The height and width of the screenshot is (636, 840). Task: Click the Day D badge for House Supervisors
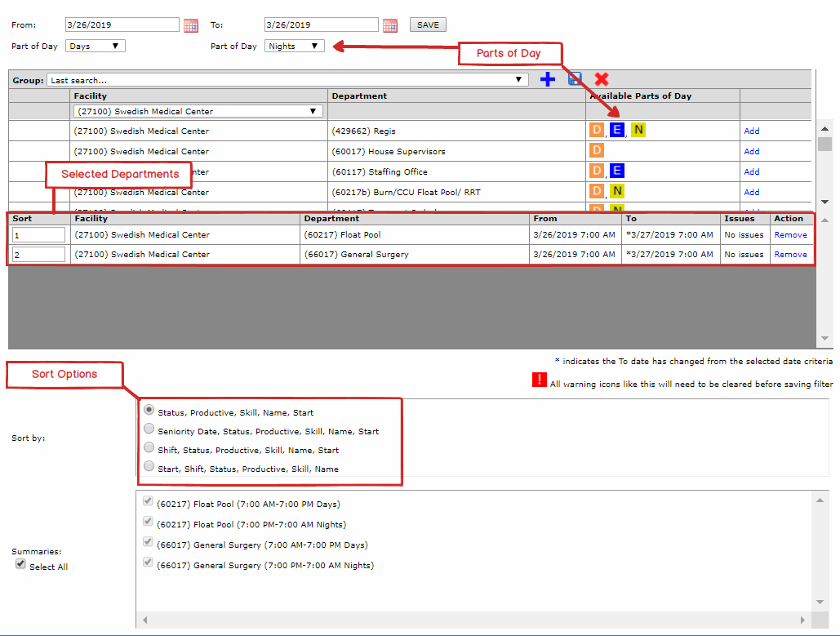tap(597, 151)
